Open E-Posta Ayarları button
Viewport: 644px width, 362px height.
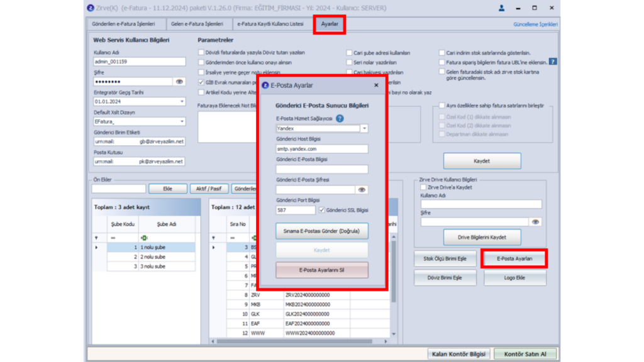click(514, 258)
